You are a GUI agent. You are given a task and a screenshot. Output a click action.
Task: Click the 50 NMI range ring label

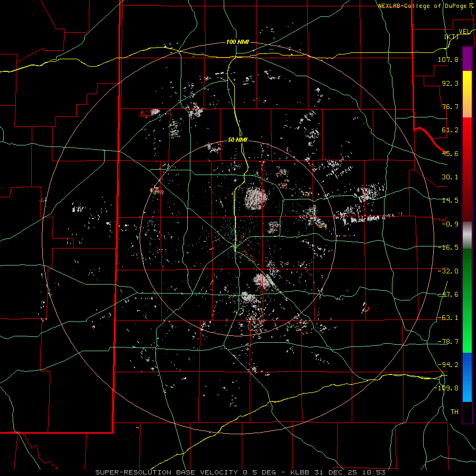[237, 140]
